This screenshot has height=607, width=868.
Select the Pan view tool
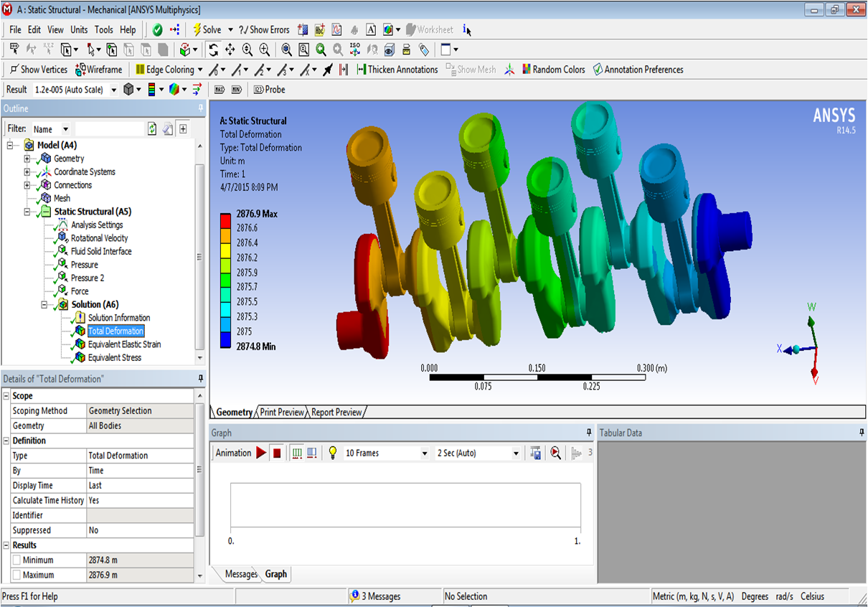[230, 50]
